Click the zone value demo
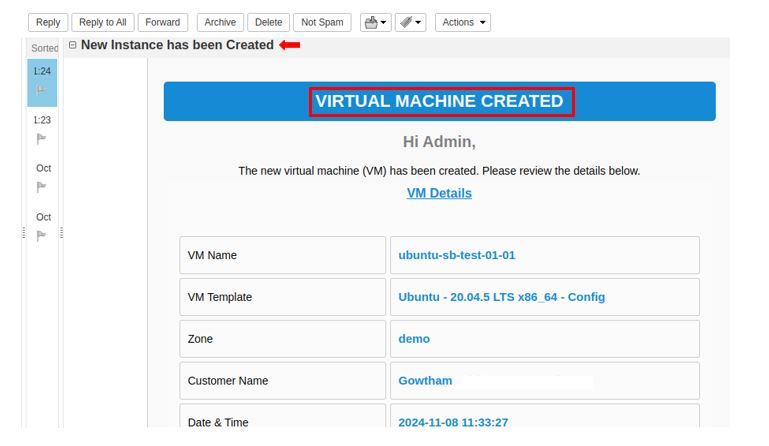The height and width of the screenshot is (446, 769). 414,339
